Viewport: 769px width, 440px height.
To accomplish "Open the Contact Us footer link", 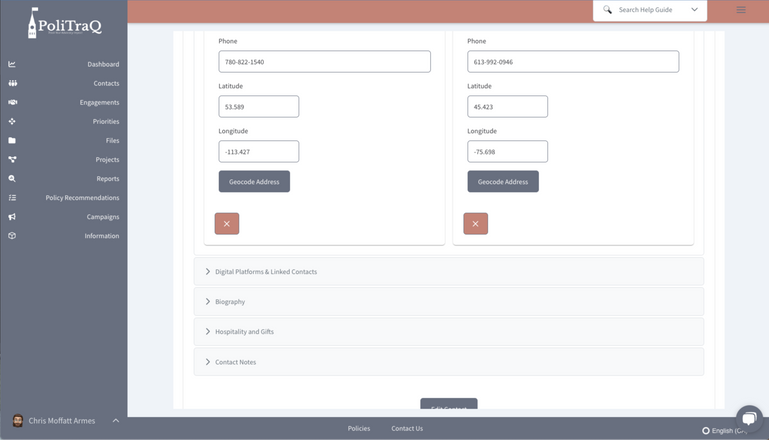I will tap(407, 428).
